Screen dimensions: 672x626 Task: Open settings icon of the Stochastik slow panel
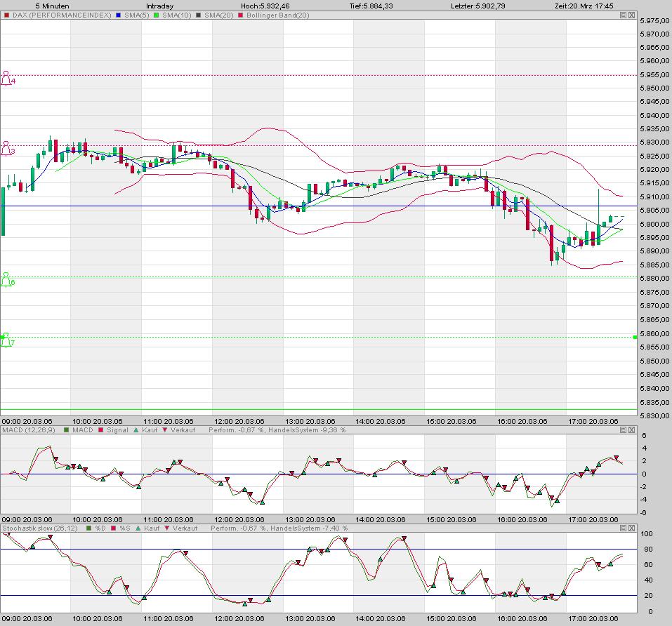click(x=623, y=528)
